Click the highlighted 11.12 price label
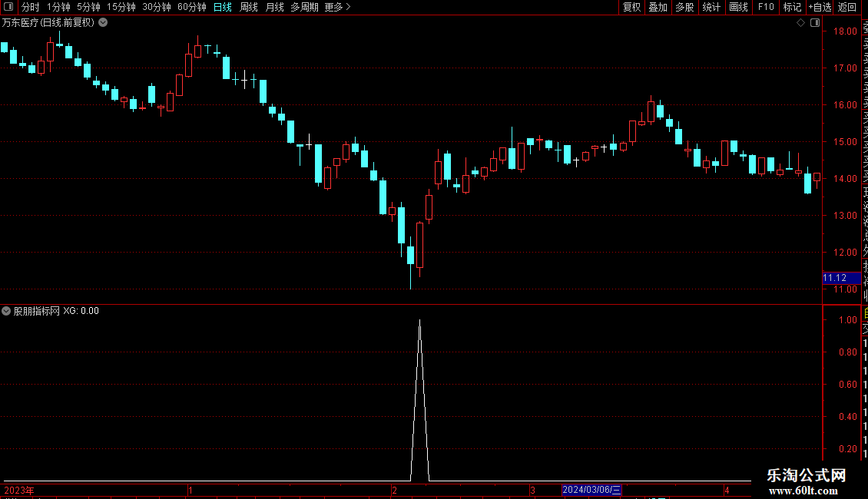The width and height of the screenshot is (868, 499). pyautogui.click(x=841, y=278)
